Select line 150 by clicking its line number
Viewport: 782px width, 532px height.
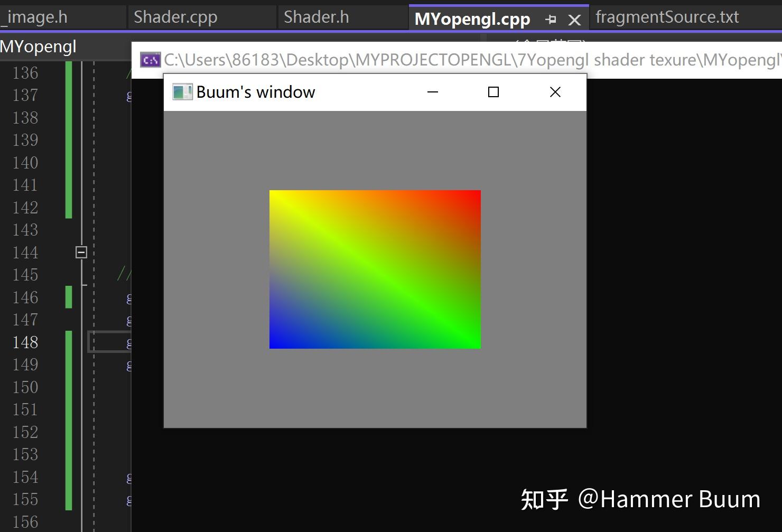(x=24, y=387)
